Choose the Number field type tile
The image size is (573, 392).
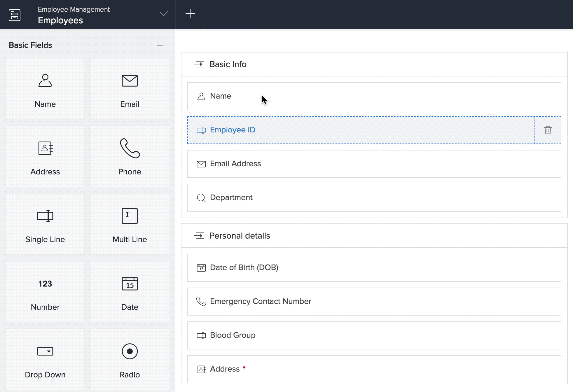pos(45,292)
